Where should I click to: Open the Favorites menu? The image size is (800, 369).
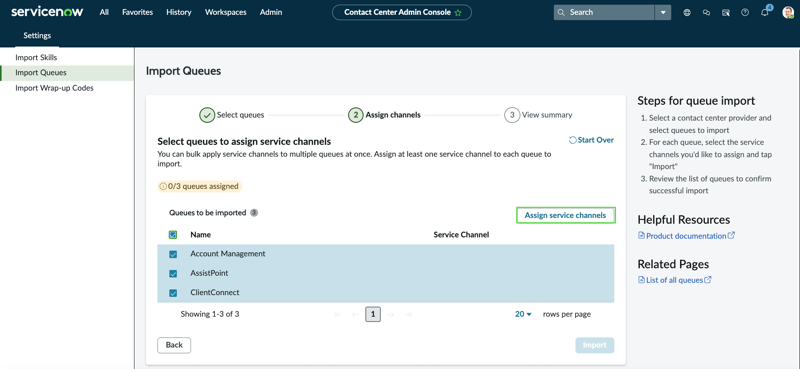138,12
